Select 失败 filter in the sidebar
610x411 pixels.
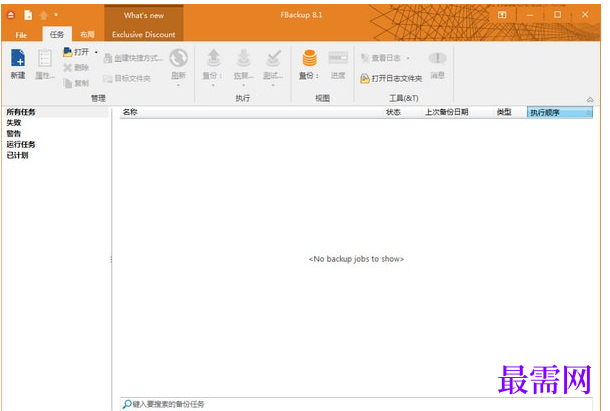tap(14, 123)
